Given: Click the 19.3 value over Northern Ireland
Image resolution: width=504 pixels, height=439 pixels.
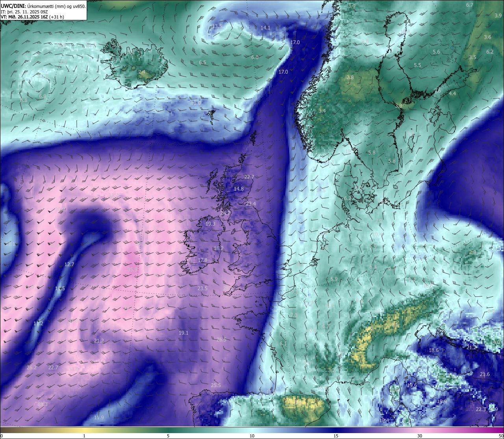Looking at the screenshot, I should pos(210,224).
